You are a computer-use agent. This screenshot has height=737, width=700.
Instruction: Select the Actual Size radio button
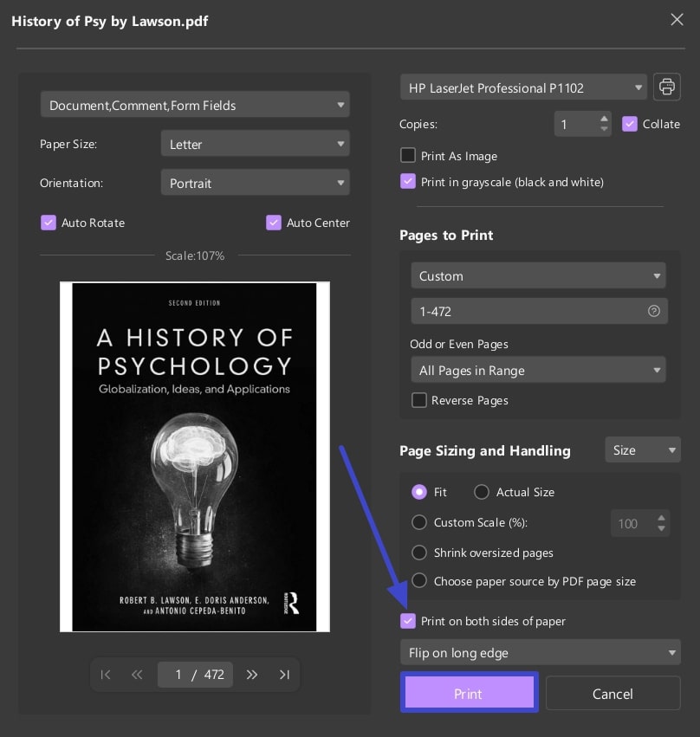click(x=482, y=492)
